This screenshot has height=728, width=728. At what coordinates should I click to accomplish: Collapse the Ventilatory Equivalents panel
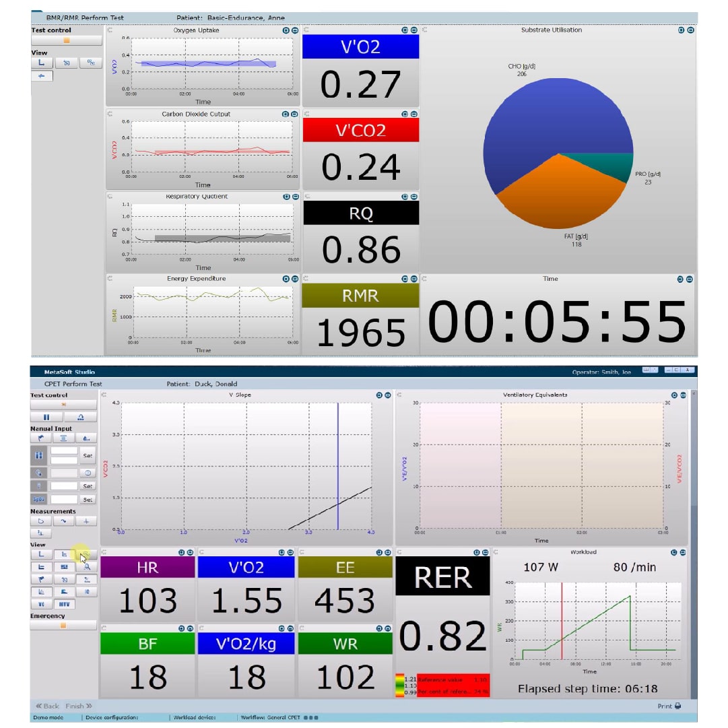[x=682, y=395]
